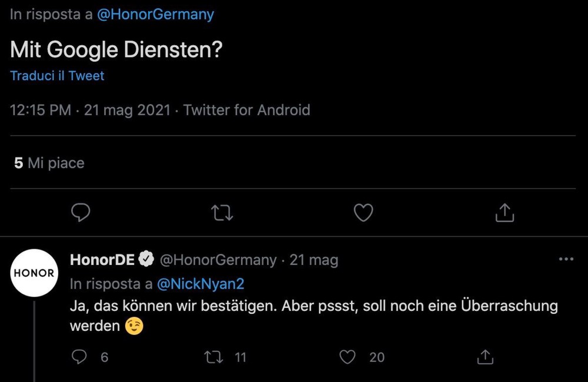588x382 pixels.
Task: Click the '12:15 PM · 21 mag 2021' timestamp
Action: 90,110
